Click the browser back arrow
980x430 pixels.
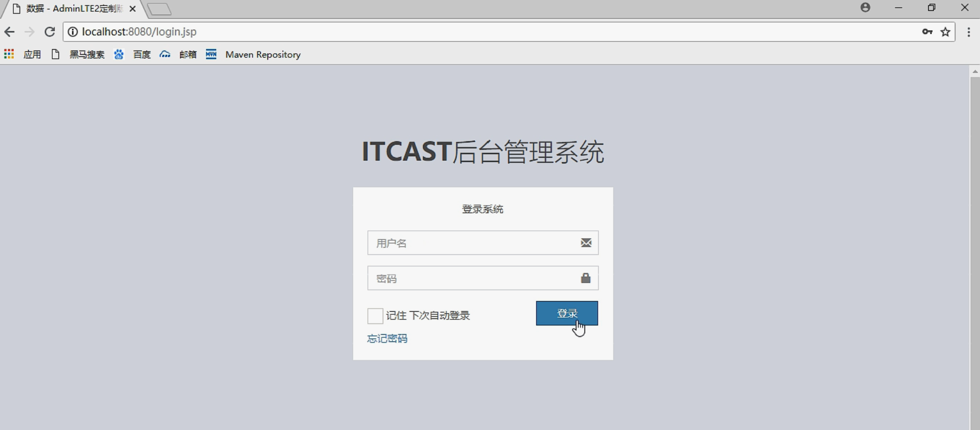click(9, 32)
